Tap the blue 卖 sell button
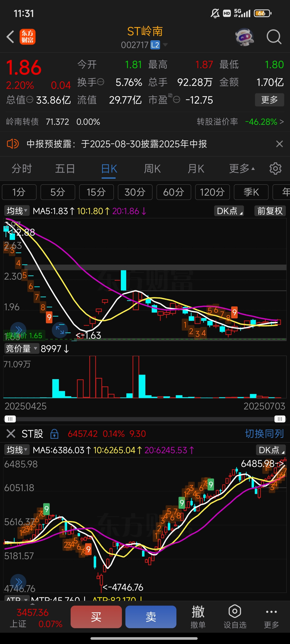The width and height of the screenshot is (290, 644). pyautogui.click(x=151, y=617)
